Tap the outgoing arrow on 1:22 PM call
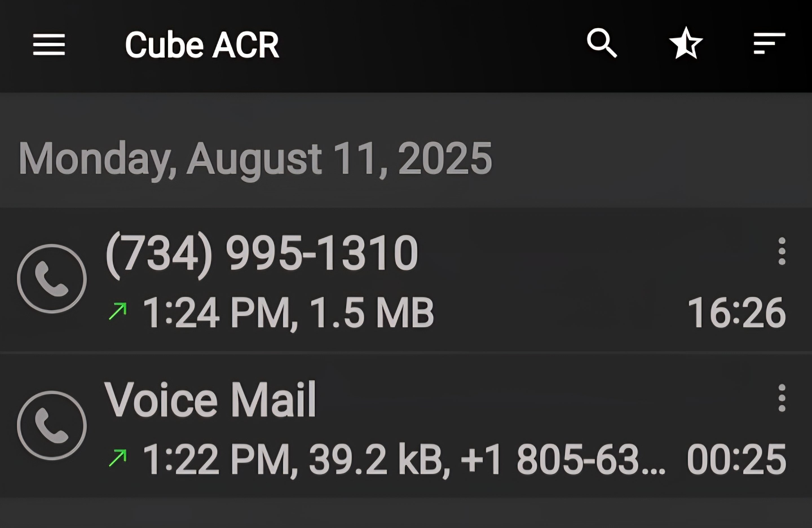This screenshot has height=528, width=812. 118,458
